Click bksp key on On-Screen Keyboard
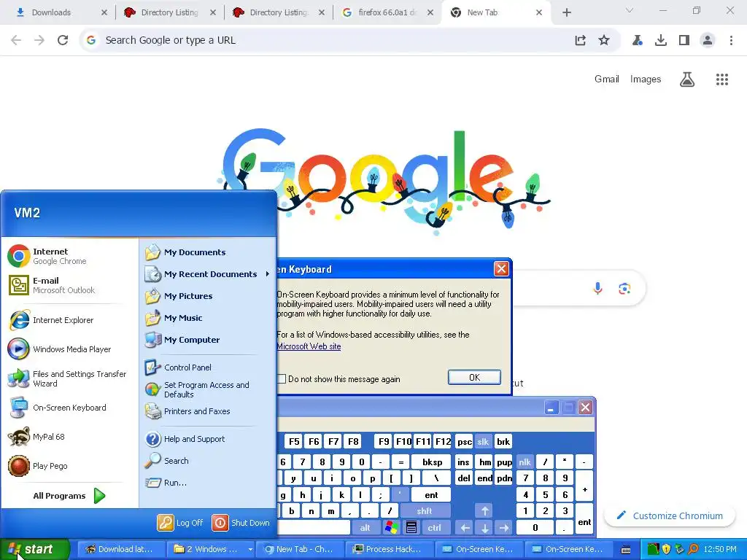747x560 pixels. coord(432,462)
